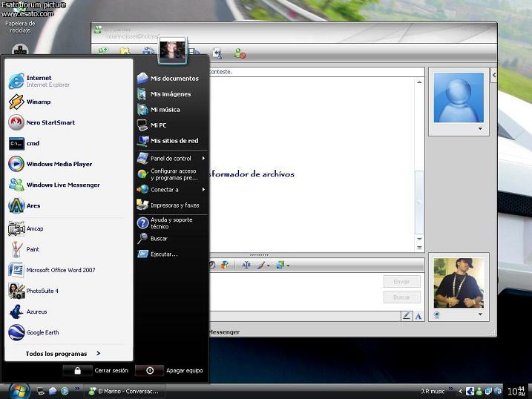This screenshot has height=399, width=532.
Task: Select Buscar in the Start menu
Action: click(x=171, y=239)
